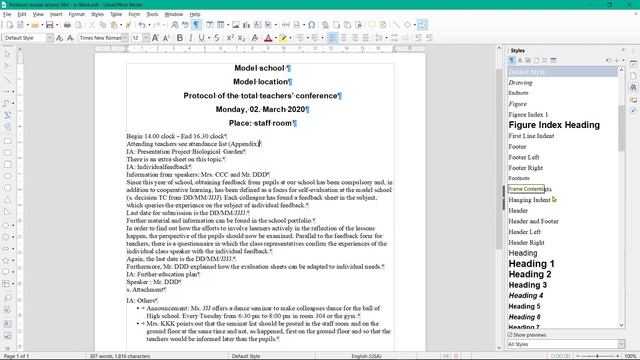This screenshot has height=360, width=640.
Task: Open the Insert menu
Action: (x=56, y=14)
